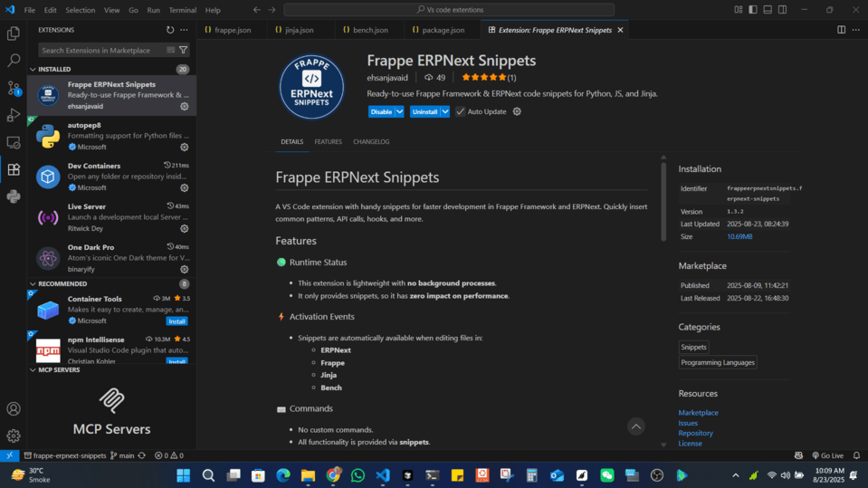The image size is (868, 488).
Task: Click the Search Extensions in Marketplace field
Action: pyautogui.click(x=101, y=51)
